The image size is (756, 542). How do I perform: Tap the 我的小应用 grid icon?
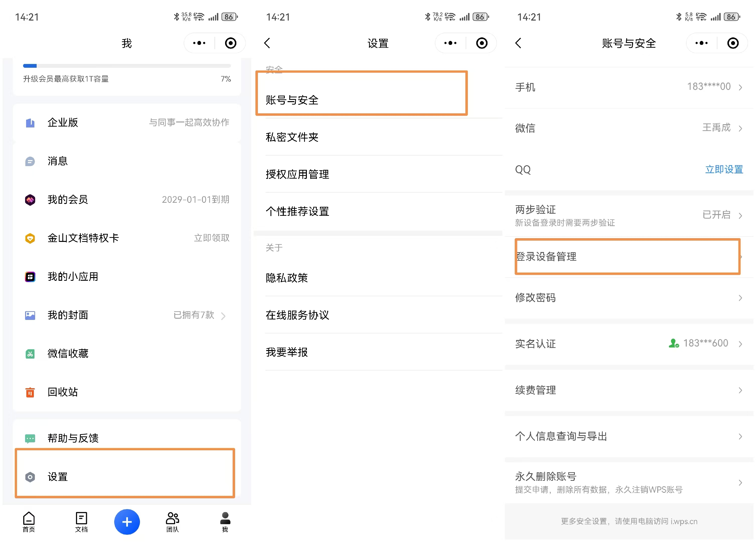coord(30,277)
